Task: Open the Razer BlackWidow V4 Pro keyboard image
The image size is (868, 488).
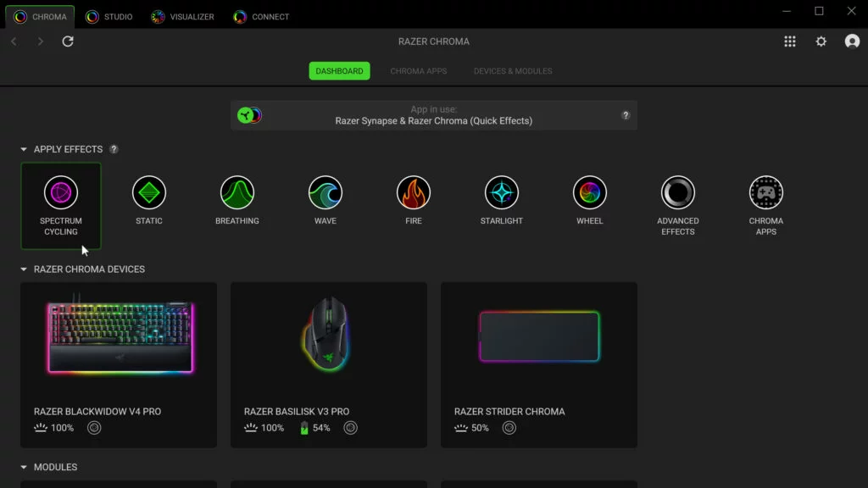Action: (120, 337)
